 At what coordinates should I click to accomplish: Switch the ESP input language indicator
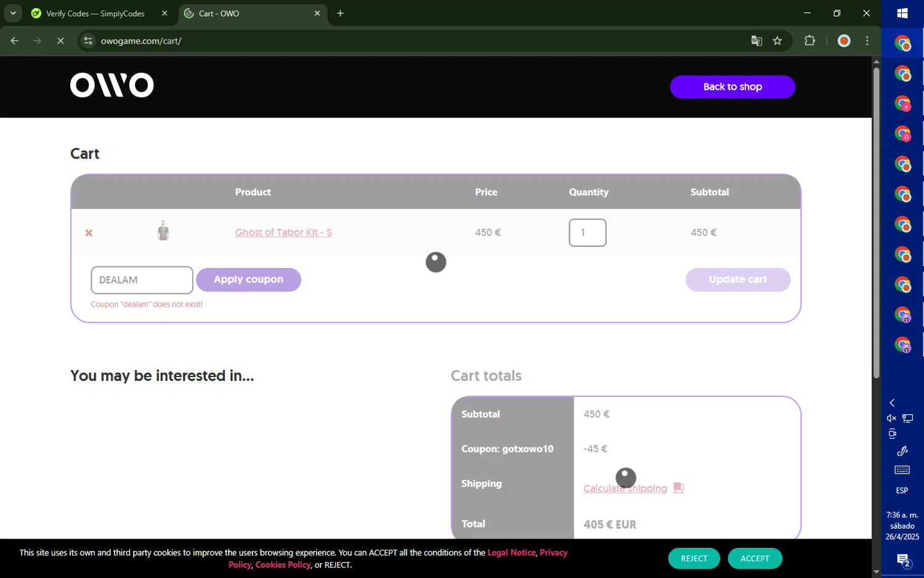tap(902, 490)
